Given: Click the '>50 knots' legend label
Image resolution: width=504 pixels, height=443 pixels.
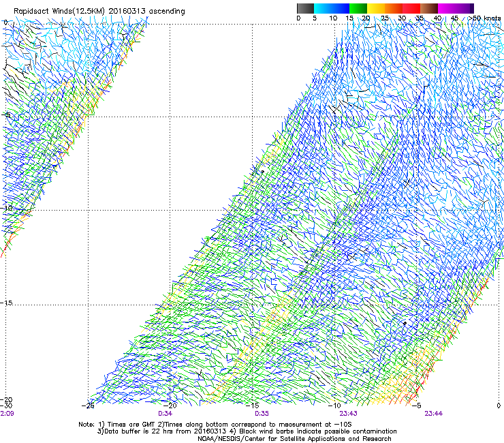Looking at the screenshot, I should coord(484,18).
